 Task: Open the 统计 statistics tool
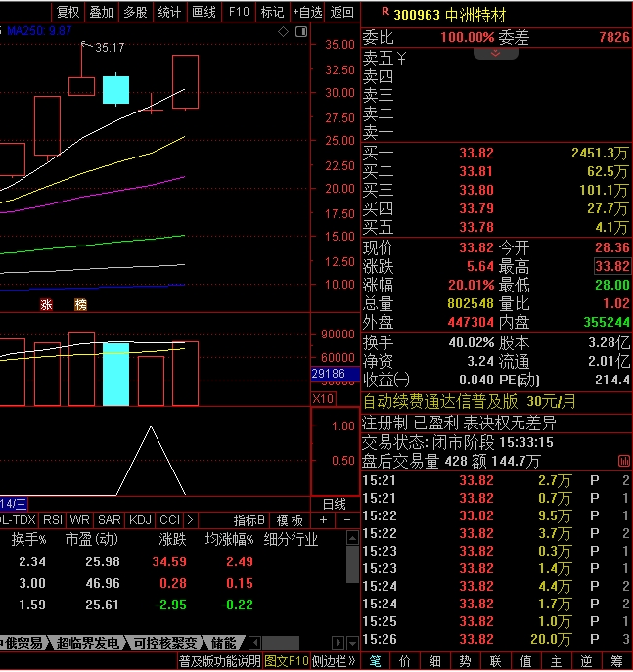coord(169,12)
